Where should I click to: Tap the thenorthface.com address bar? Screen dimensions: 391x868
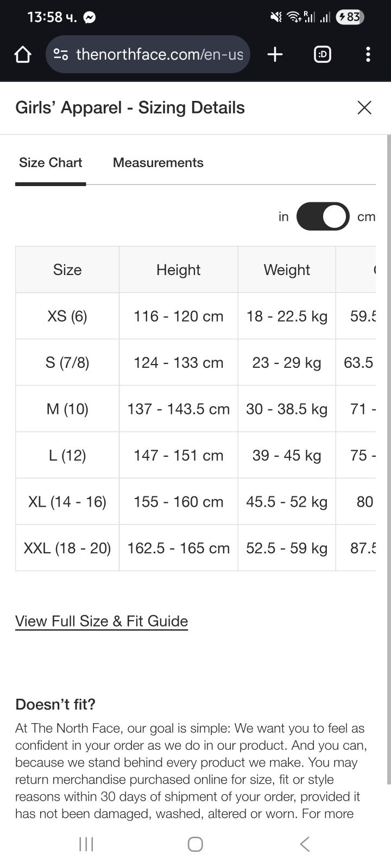tap(148, 54)
